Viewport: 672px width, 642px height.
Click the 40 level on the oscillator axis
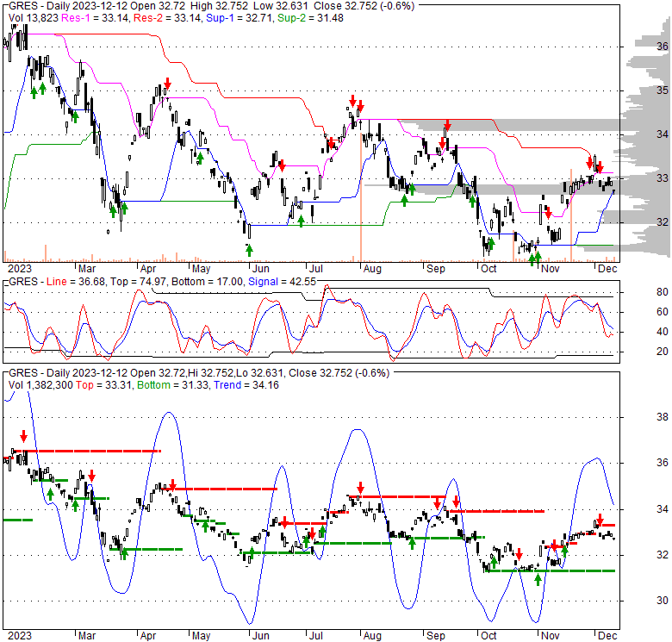(663, 332)
